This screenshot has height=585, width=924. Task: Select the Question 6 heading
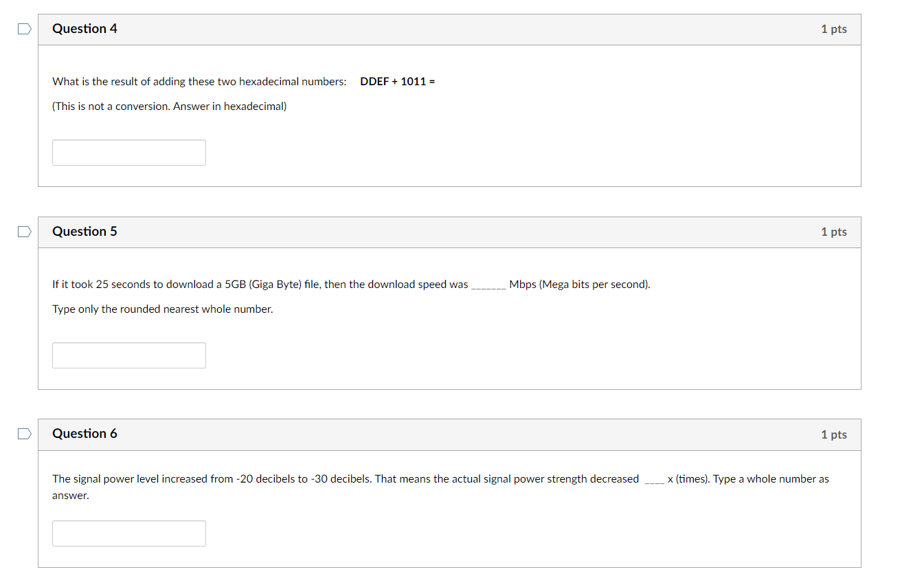[x=84, y=434]
